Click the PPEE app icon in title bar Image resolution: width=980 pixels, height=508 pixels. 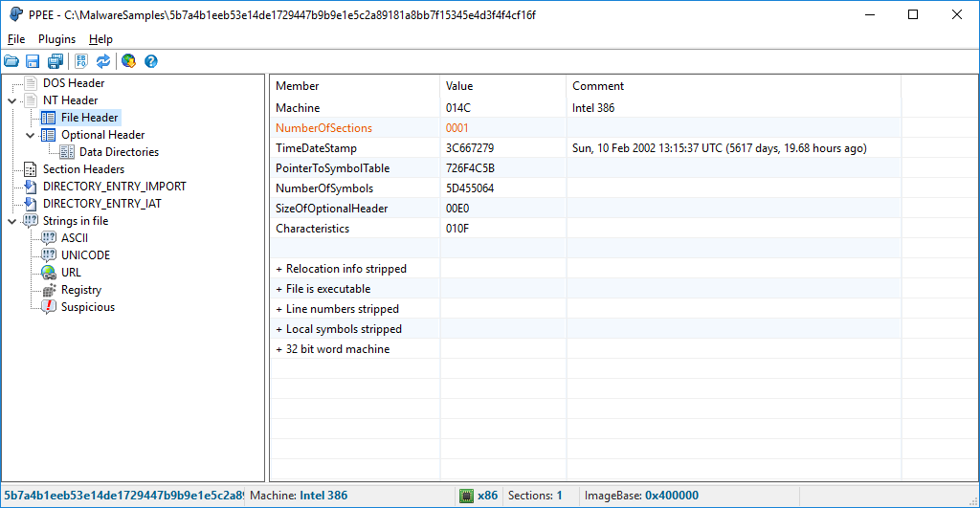pyautogui.click(x=16, y=14)
